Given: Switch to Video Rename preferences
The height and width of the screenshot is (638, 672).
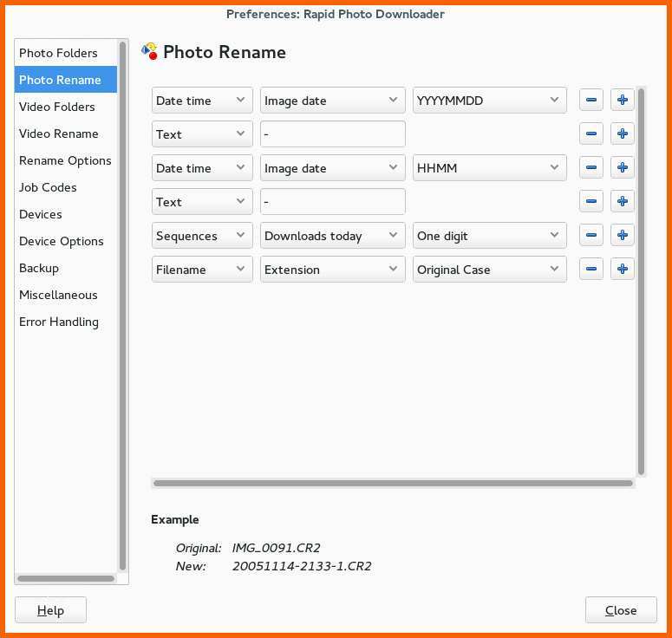Looking at the screenshot, I should coord(59,133).
